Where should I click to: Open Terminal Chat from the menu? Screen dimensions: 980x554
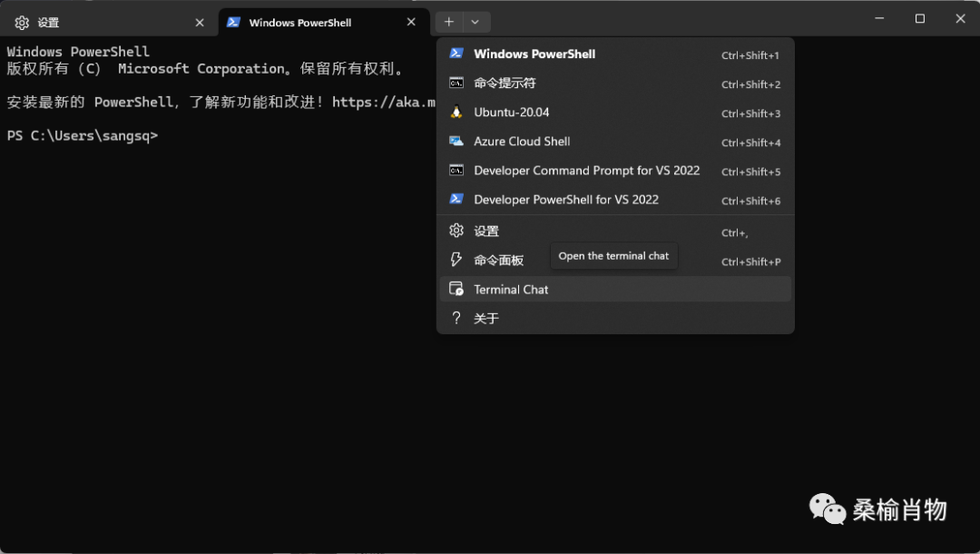point(615,290)
